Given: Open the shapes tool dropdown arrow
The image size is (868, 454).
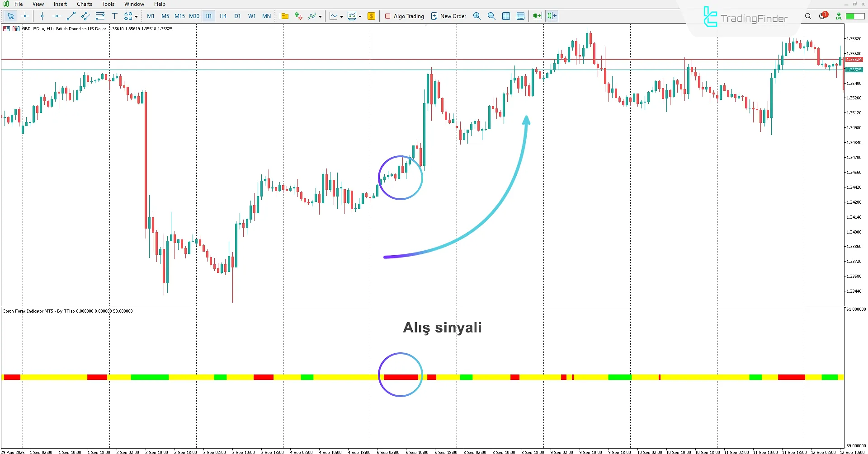Looking at the screenshot, I should coord(136,16).
